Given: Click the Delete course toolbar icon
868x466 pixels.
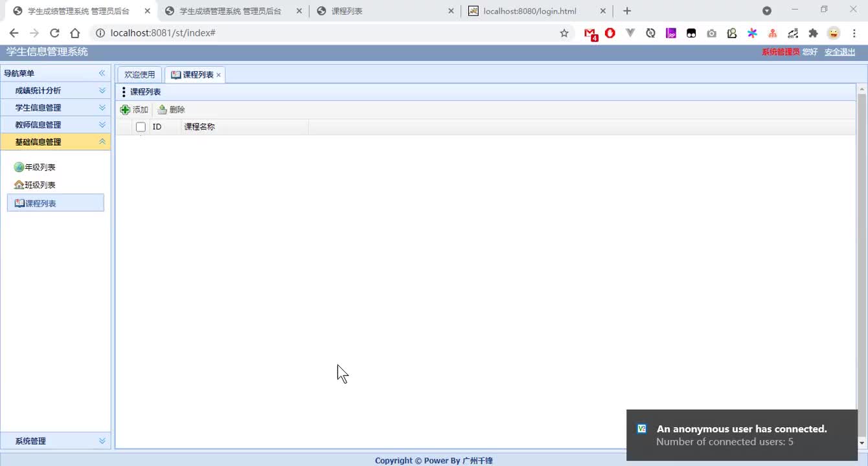Looking at the screenshot, I should tap(162, 109).
